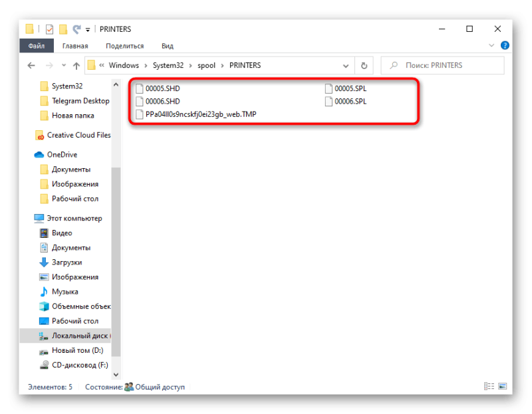Minimize the PRINTERS window

pos(442,29)
